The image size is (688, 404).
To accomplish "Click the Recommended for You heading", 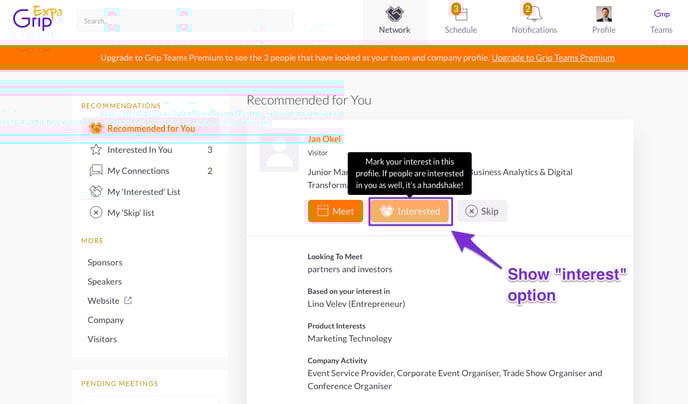I will tap(309, 100).
